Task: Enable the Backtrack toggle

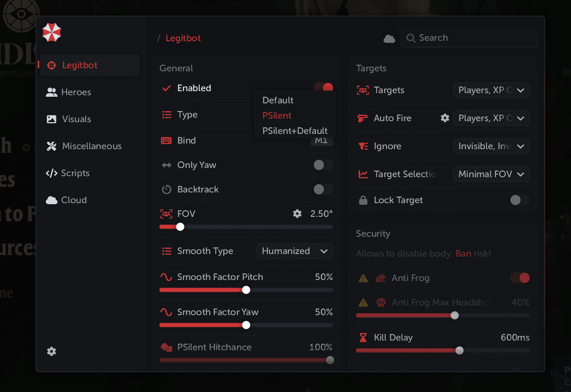Action: 322,189
